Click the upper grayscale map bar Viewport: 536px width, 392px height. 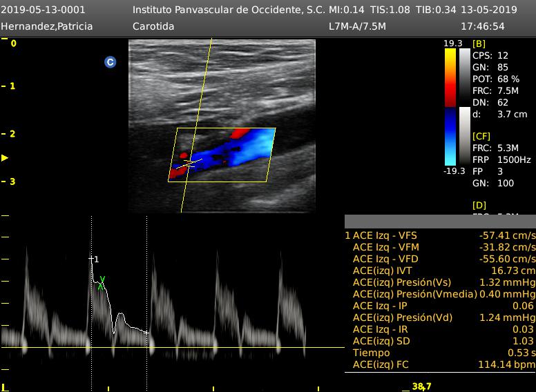tap(464, 77)
